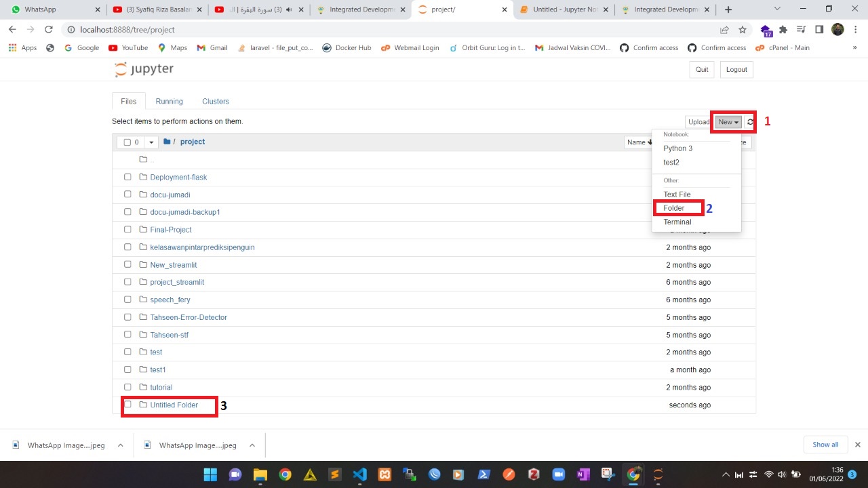Click the Logout button

(736, 70)
